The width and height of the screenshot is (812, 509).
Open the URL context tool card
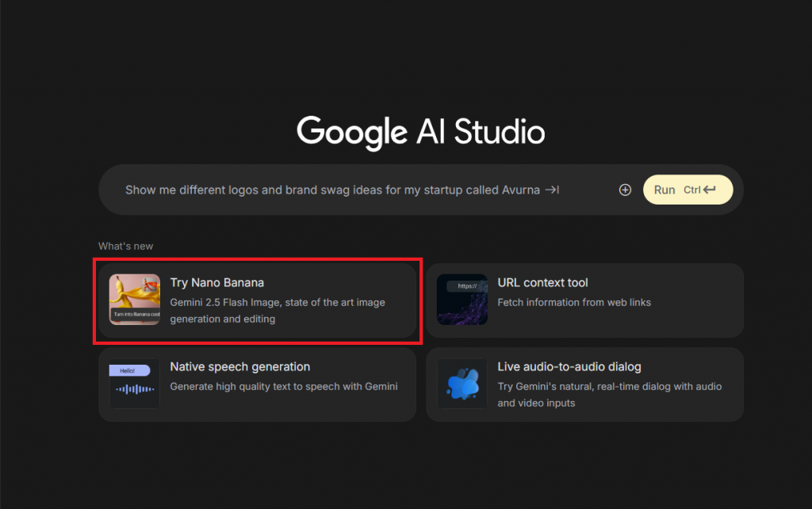(x=584, y=300)
